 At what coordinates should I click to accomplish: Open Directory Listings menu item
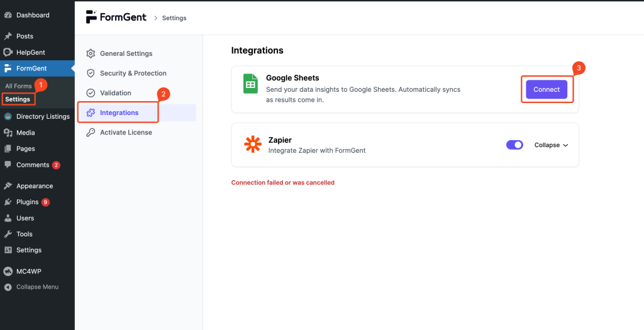coord(37,116)
